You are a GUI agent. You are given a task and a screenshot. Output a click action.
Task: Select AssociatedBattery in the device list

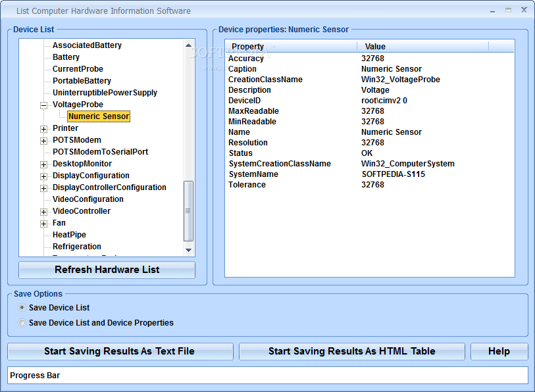(x=87, y=45)
